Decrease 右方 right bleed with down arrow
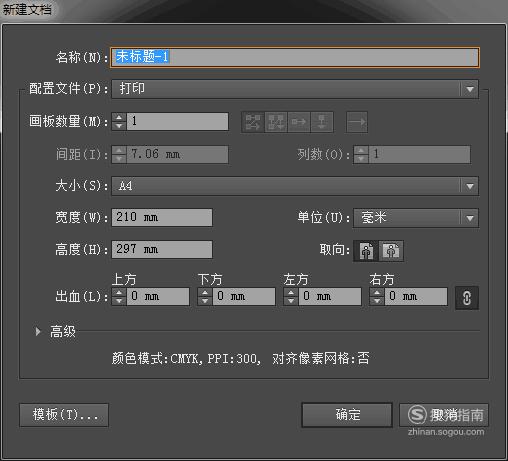 pos(377,301)
